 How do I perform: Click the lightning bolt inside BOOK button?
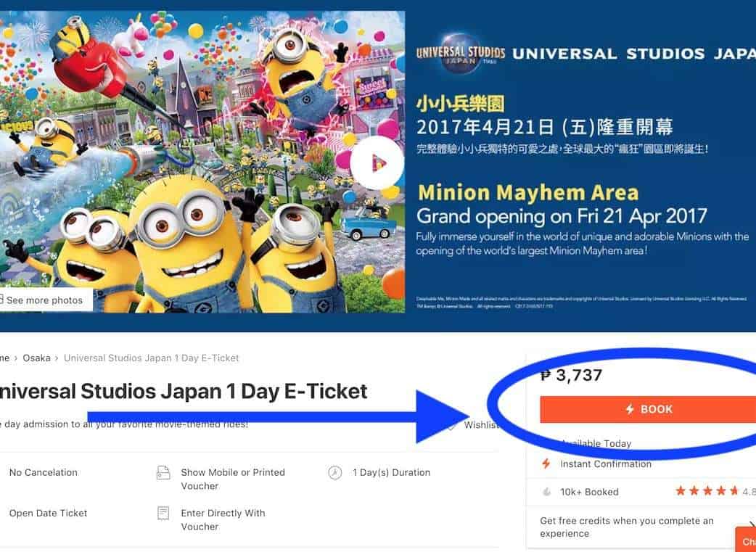[629, 409]
